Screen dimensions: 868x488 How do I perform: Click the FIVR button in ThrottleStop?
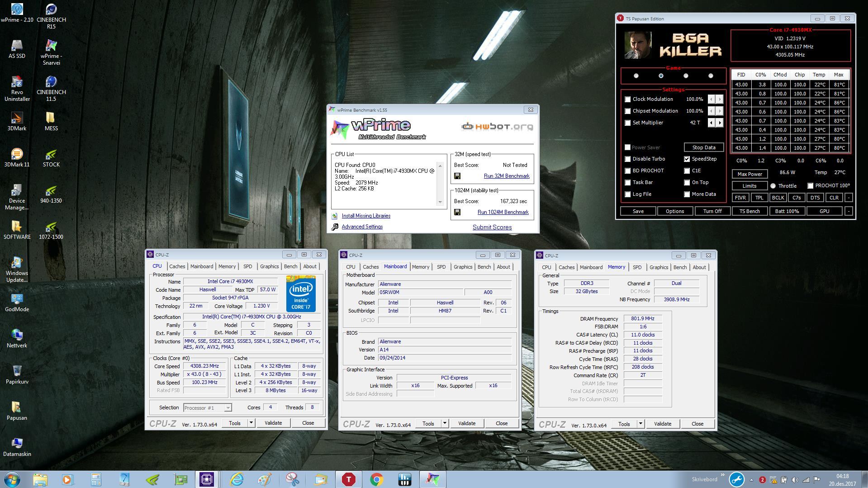[740, 198]
